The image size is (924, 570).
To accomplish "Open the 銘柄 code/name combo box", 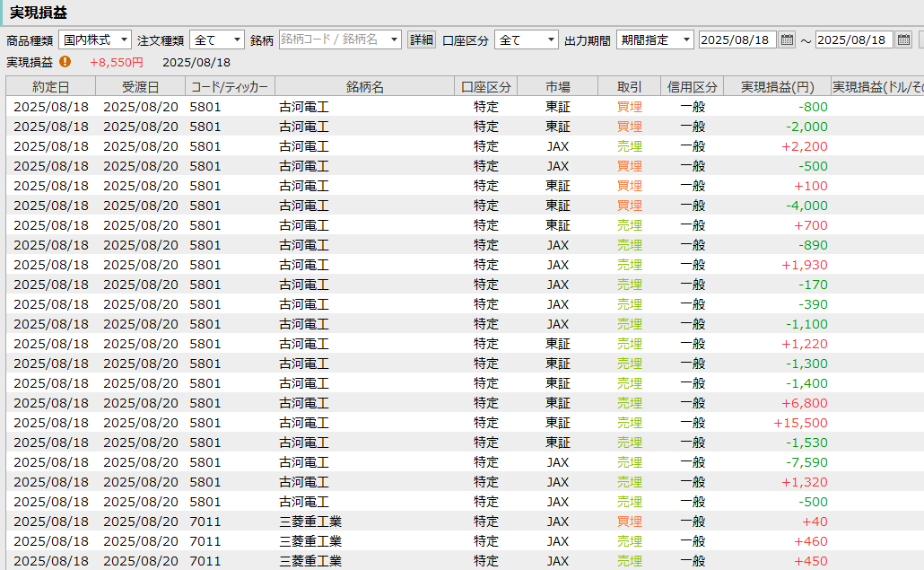I will click(x=340, y=40).
